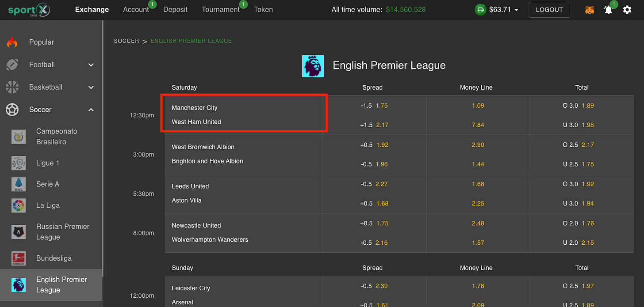Click Bundesliga league logo
Screen dimensions: 644x307
click(x=19, y=258)
